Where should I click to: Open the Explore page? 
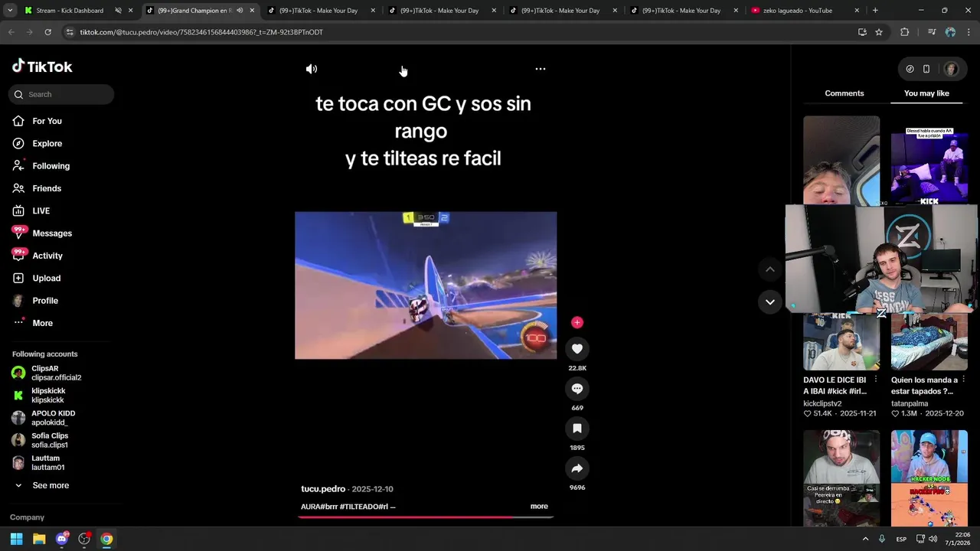tap(47, 143)
